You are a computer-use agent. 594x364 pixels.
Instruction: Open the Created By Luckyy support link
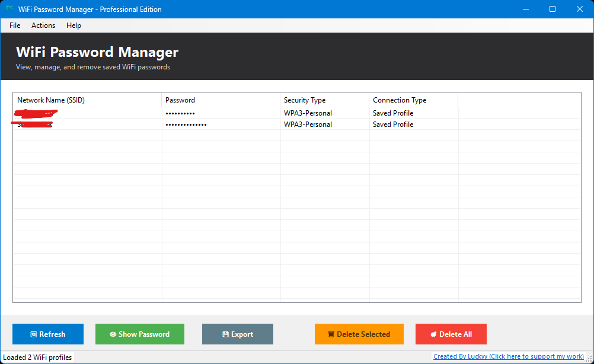508,356
